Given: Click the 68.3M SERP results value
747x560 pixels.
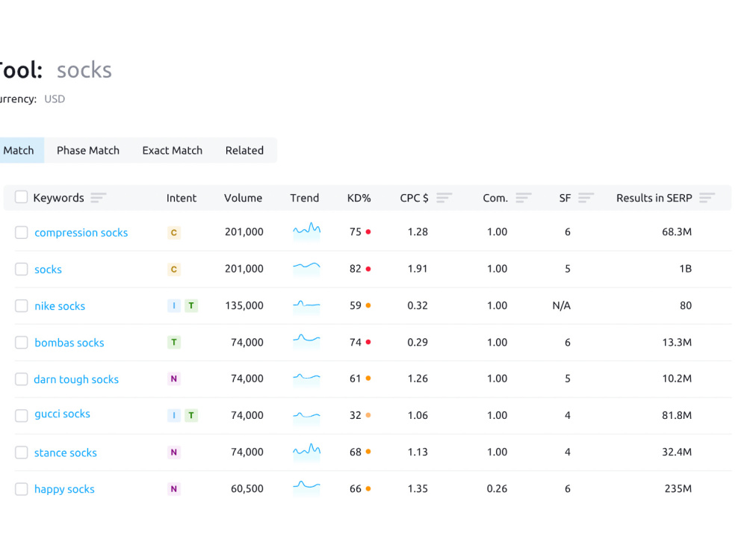Looking at the screenshot, I should click(677, 232).
